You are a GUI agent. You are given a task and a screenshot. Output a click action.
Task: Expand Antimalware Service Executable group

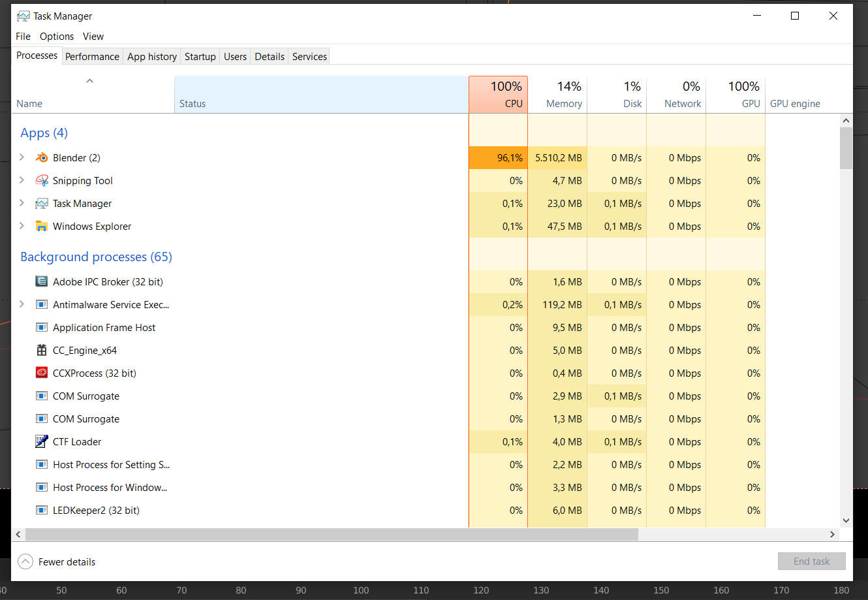coord(22,304)
